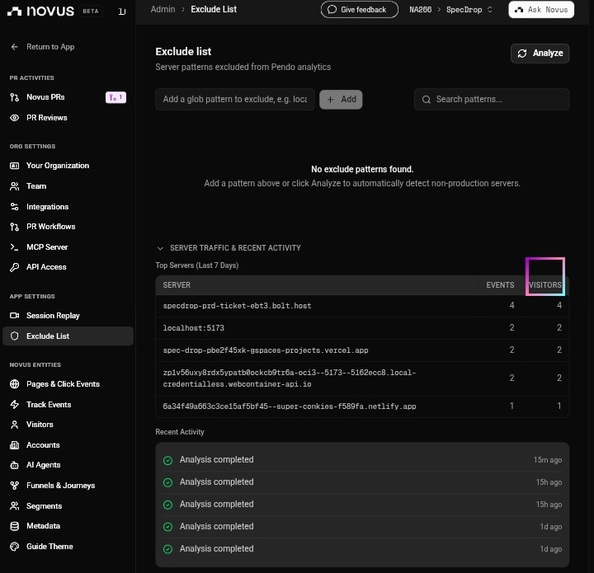Click the AI Agents robot icon
594x573 pixels.
pos(14,465)
